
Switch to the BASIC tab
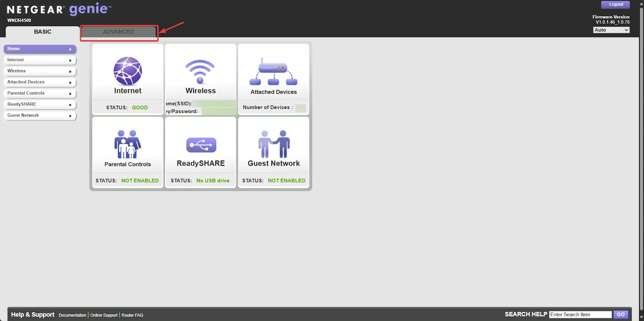[x=43, y=32]
